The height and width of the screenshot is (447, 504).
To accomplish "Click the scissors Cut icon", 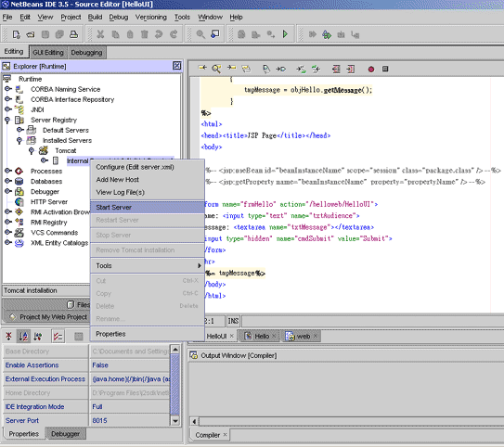I will 100,34.
